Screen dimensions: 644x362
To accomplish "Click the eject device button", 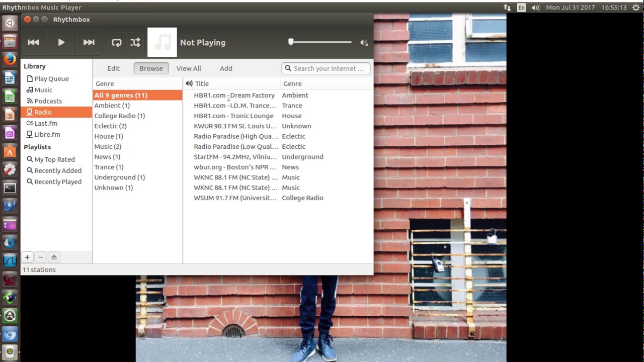I will click(54, 257).
